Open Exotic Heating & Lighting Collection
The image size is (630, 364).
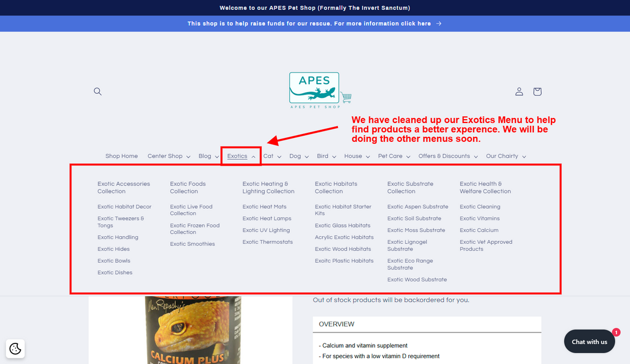(x=269, y=187)
